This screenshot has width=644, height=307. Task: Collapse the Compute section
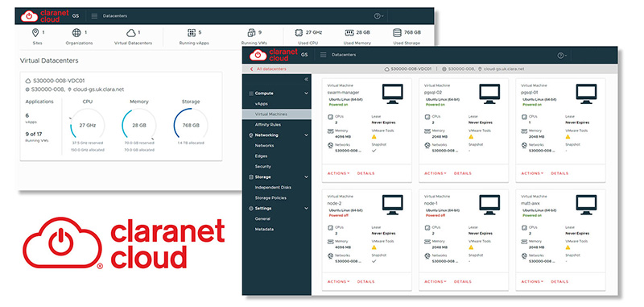(306, 93)
